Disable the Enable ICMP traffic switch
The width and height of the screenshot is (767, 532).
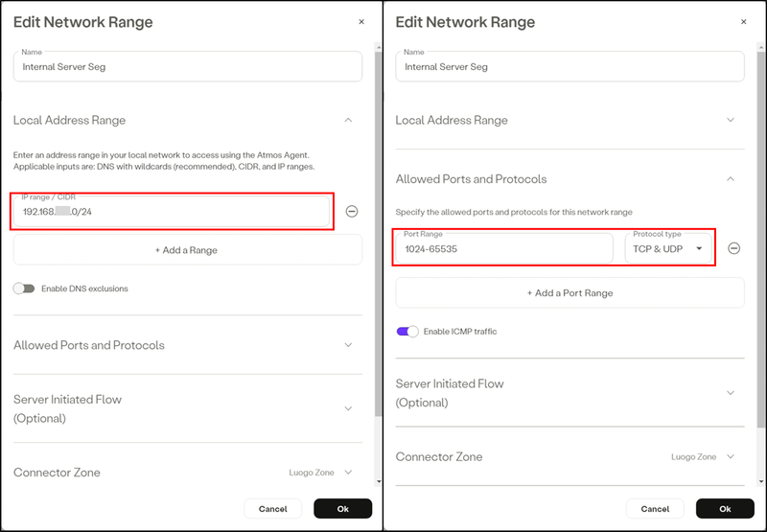tap(407, 332)
